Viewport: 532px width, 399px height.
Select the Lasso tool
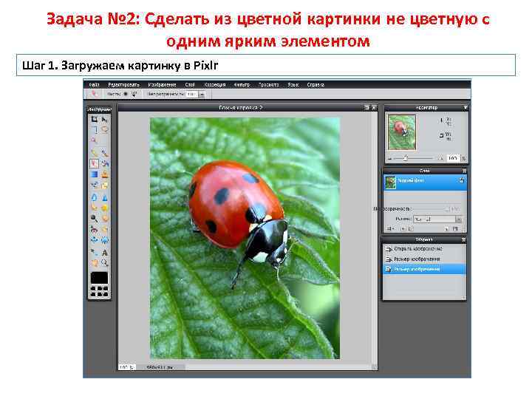[104, 129]
